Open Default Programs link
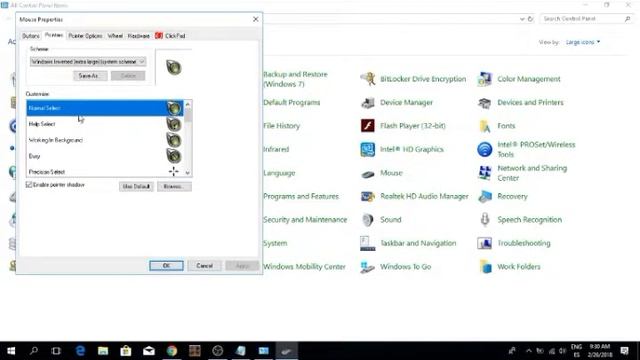Screen dimensions: 640x360 pos(291,102)
